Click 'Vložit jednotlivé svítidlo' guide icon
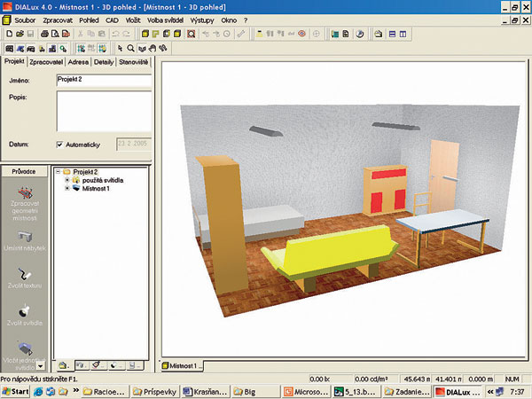This screenshot has height=399, width=532. pyautogui.click(x=26, y=348)
